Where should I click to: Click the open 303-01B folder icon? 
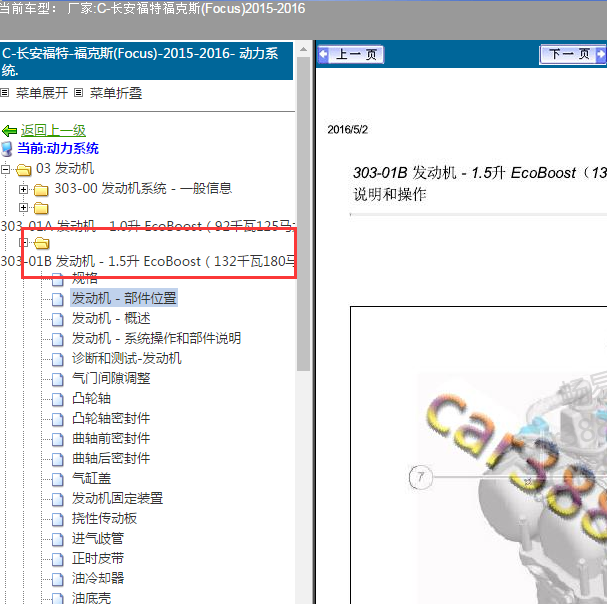41,243
